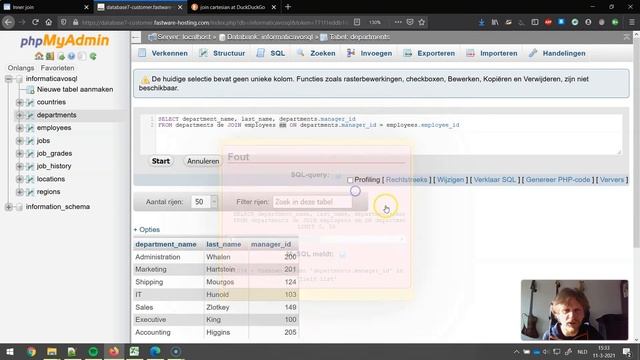The image size is (640, 360).
Task: Toggle reader view icon in address bar
Action: point(357,22)
